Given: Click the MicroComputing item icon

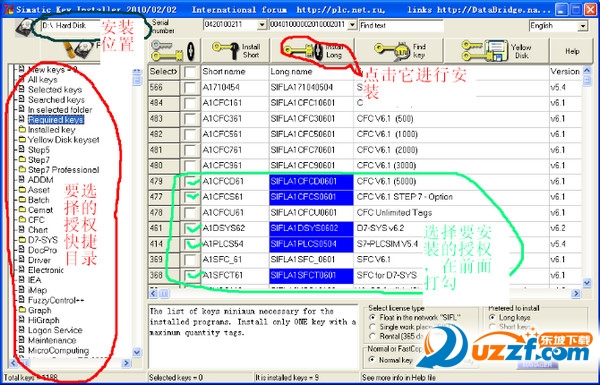Looking at the screenshot, I should click(22, 350).
